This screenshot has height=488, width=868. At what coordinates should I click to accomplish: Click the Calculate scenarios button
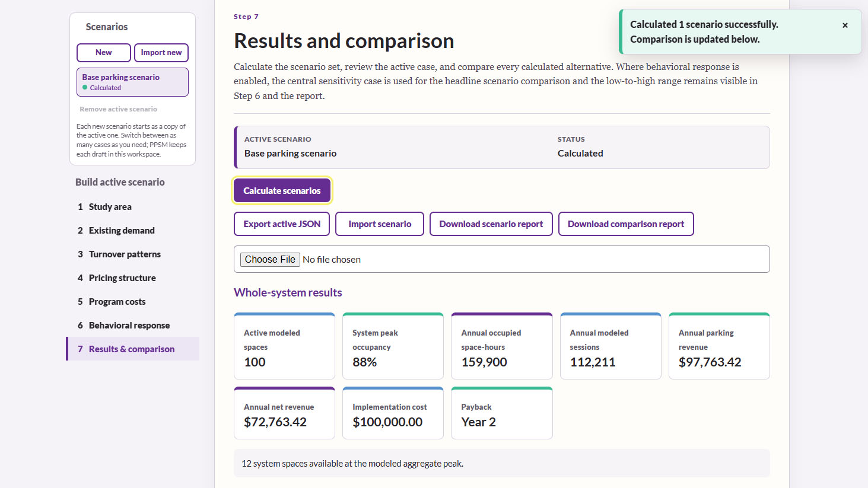(282, 190)
